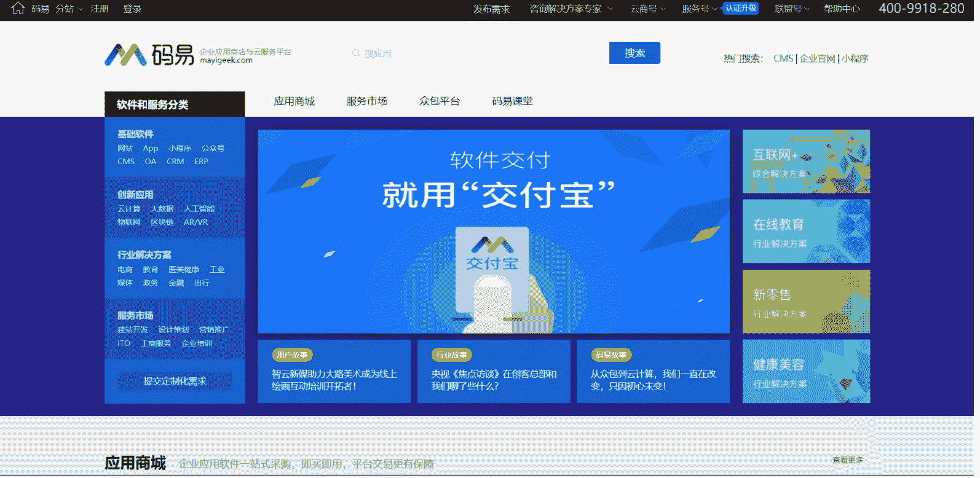Switch to the 服务市场 nav tab
Image resolution: width=980 pixels, height=478 pixels.
[366, 101]
